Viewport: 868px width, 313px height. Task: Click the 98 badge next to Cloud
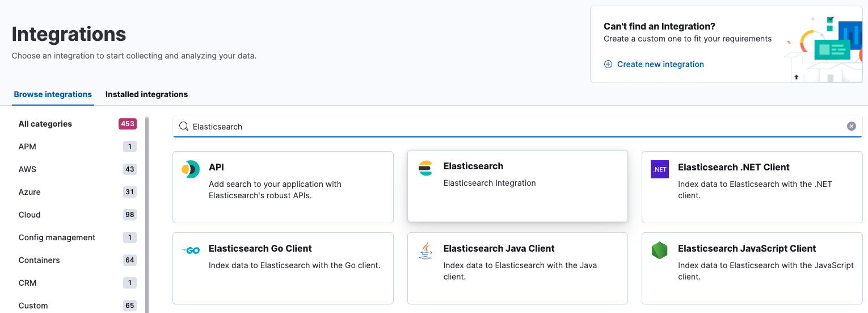click(x=130, y=215)
